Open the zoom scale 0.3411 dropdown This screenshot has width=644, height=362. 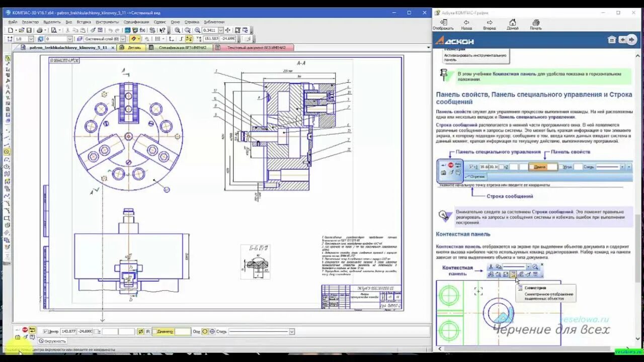coord(221,30)
